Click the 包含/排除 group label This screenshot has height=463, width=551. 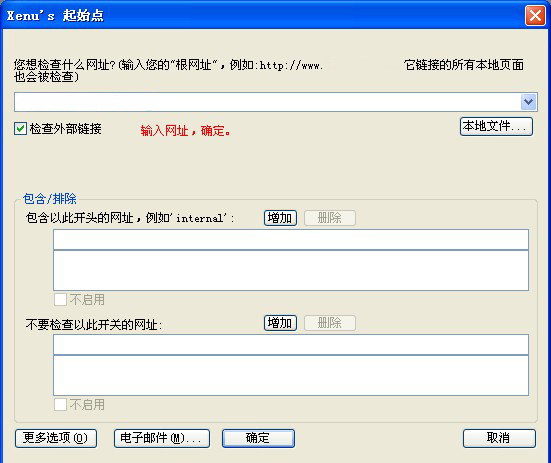coord(50,199)
